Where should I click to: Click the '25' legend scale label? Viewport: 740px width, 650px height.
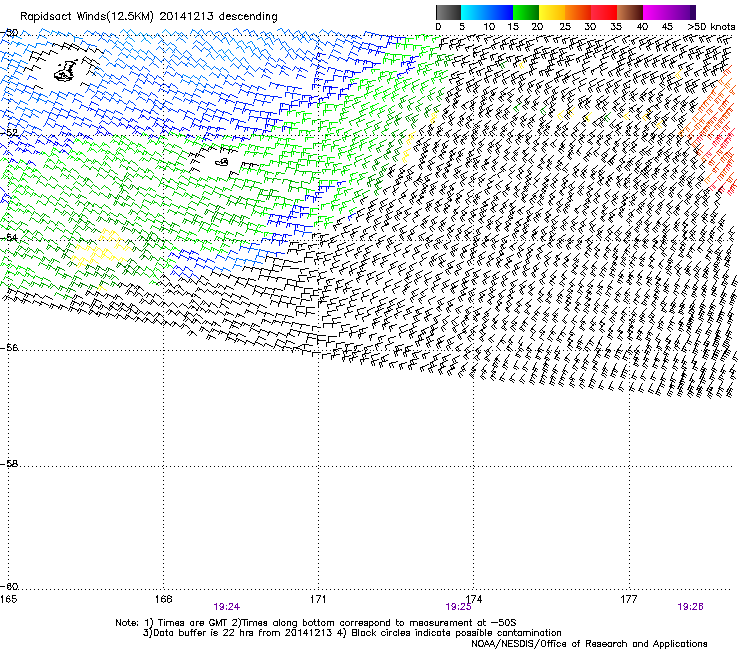(565, 27)
